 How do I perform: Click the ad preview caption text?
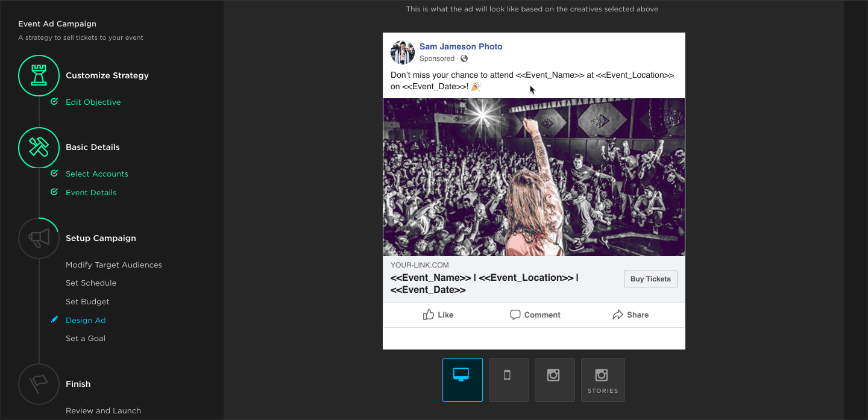tap(532, 9)
